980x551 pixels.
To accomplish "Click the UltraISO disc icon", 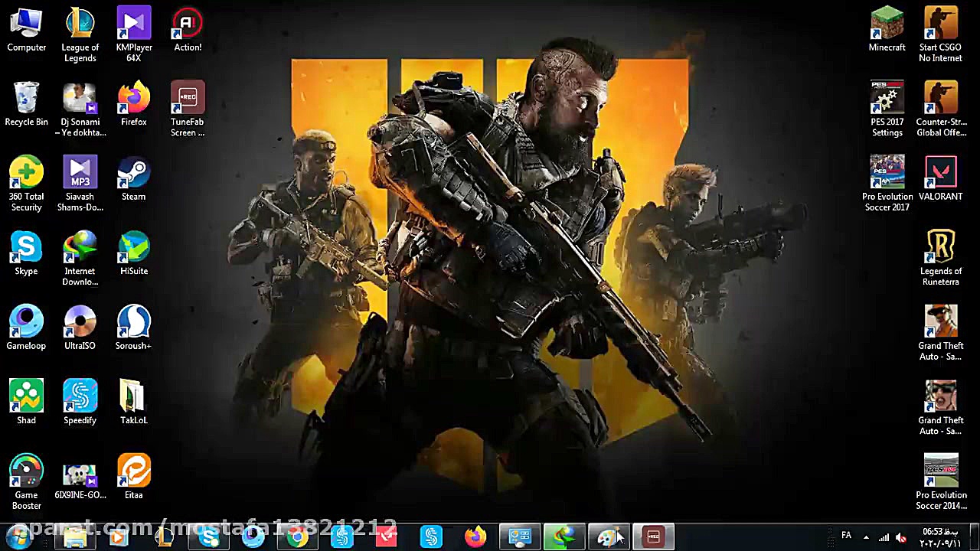I will click(x=80, y=328).
